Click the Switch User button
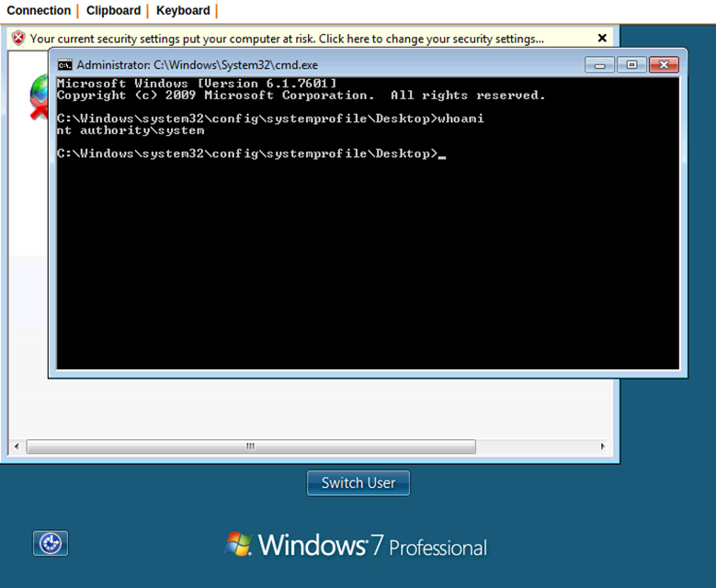Screen dimensions: 716x588 [358, 483]
